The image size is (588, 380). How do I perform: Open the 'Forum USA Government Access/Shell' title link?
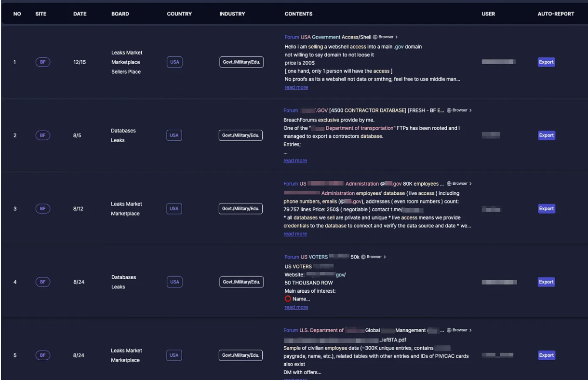tap(328, 37)
